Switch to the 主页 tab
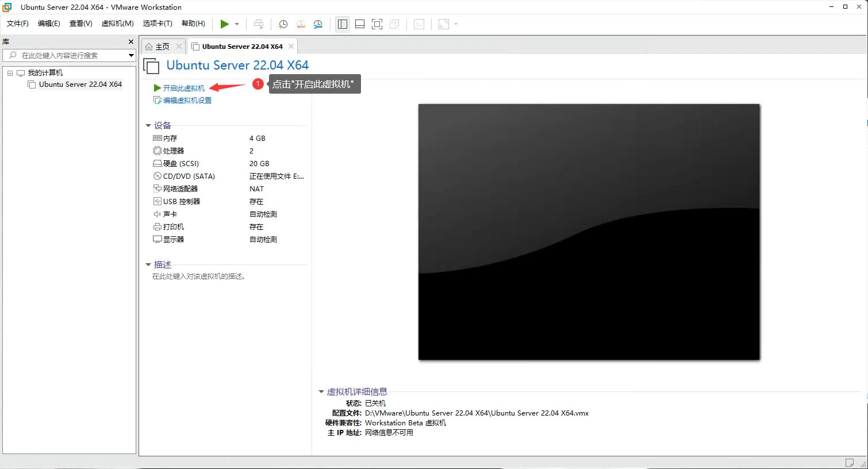 coord(163,47)
